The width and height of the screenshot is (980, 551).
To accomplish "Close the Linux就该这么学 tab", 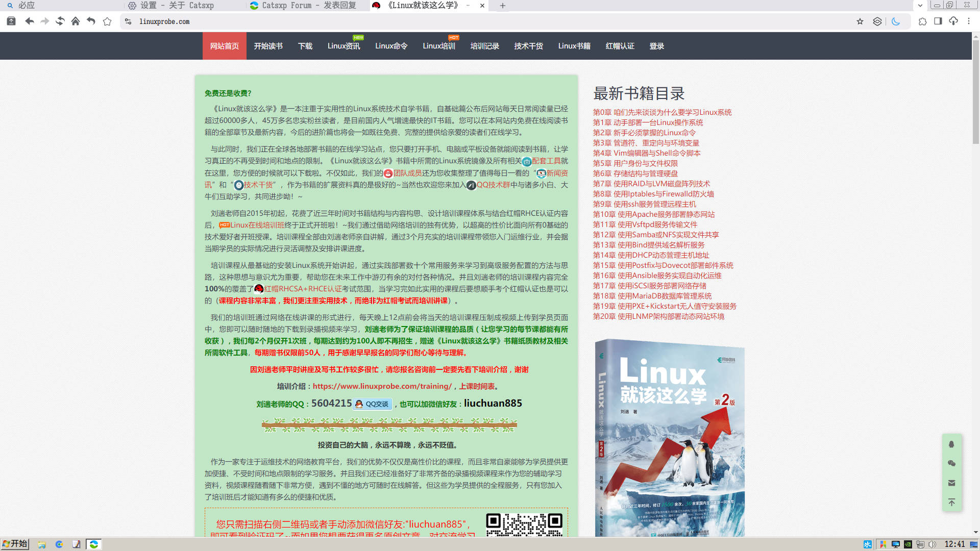I will click(x=482, y=6).
